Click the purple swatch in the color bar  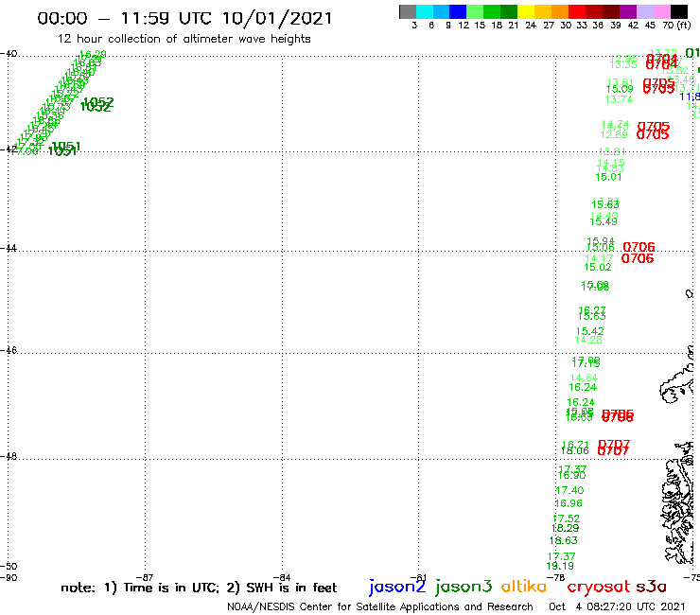tap(628, 11)
